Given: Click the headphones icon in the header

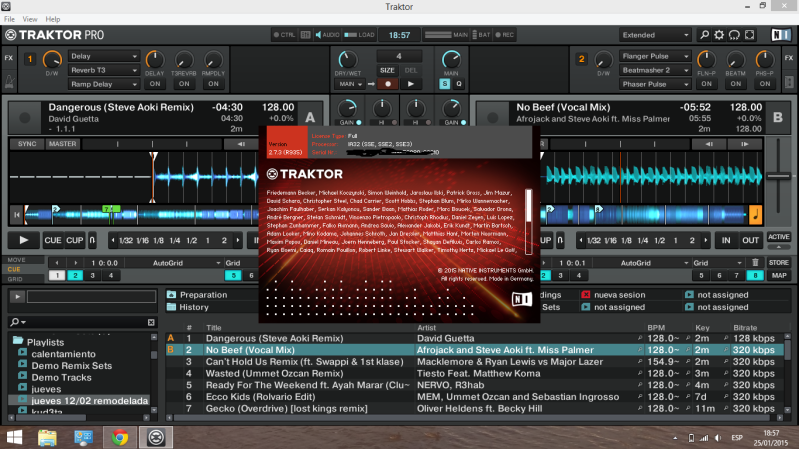Looking at the screenshot, I should coord(733,35).
